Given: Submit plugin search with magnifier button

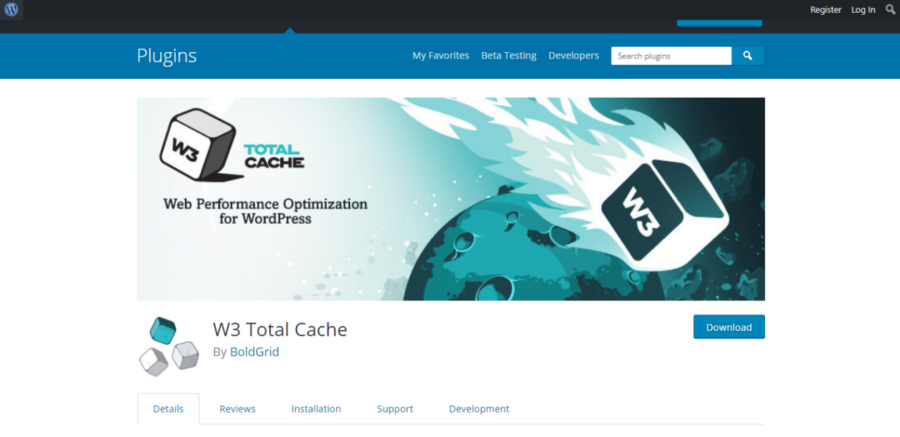Looking at the screenshot, I should 747,56.
